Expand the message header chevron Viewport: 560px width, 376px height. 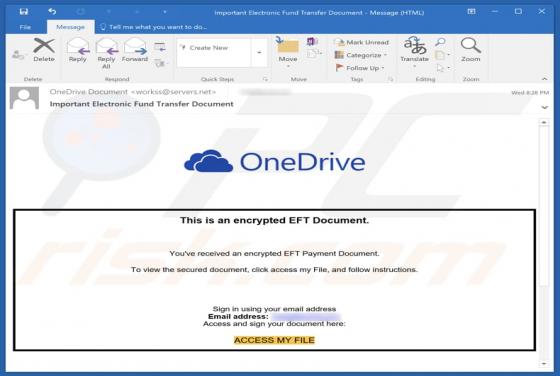(x=545, y=107)
